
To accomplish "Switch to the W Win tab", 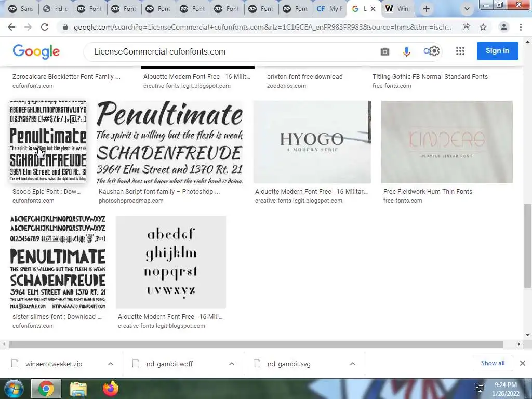I will click(x=399, y=9).
